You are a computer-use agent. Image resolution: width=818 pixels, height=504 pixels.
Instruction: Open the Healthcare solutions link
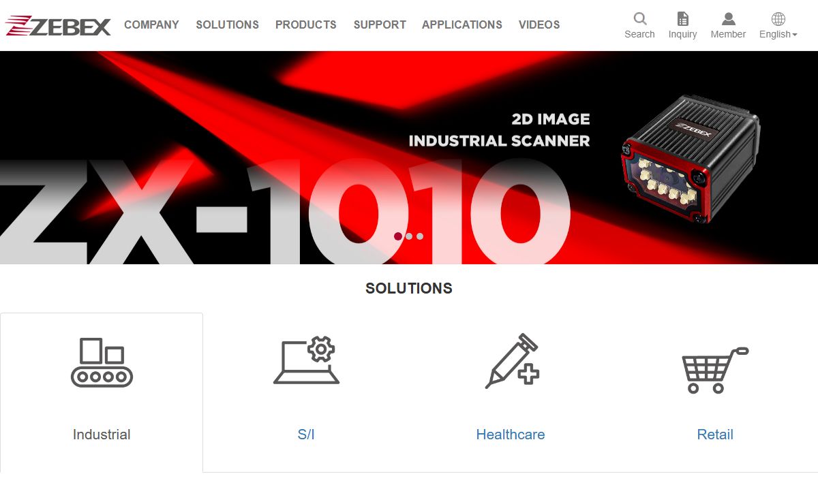[511, 435]
